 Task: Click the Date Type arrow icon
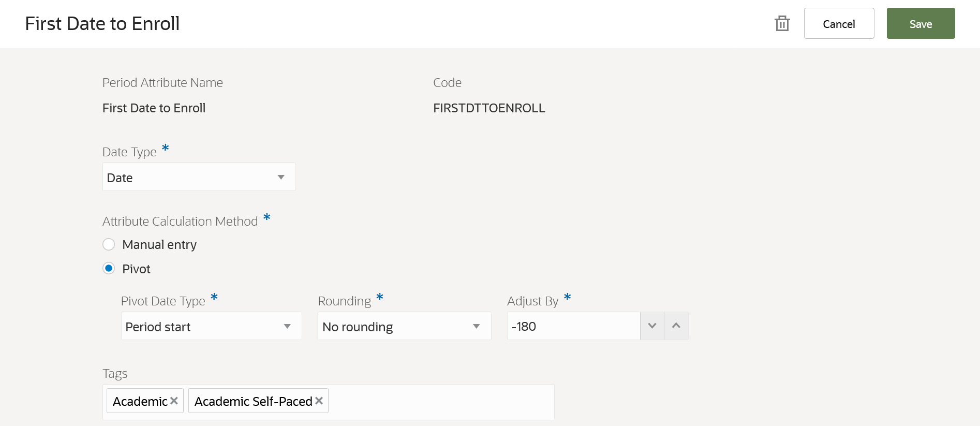click(x=281, y=178)
